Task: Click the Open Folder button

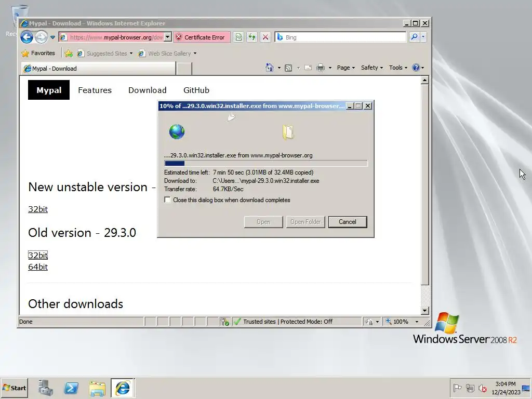Action: coord(305,222)
